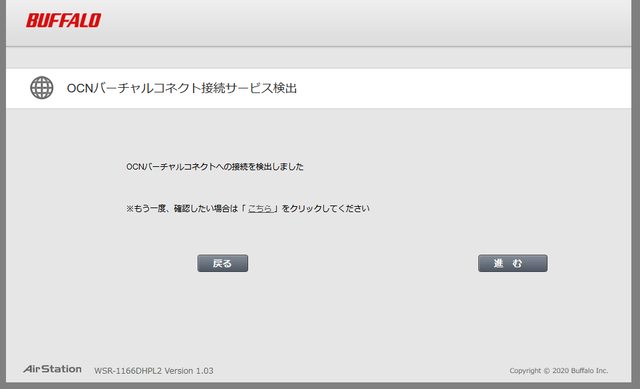Click the globe icon beside the title
The image size is (640, 389).
42,88
